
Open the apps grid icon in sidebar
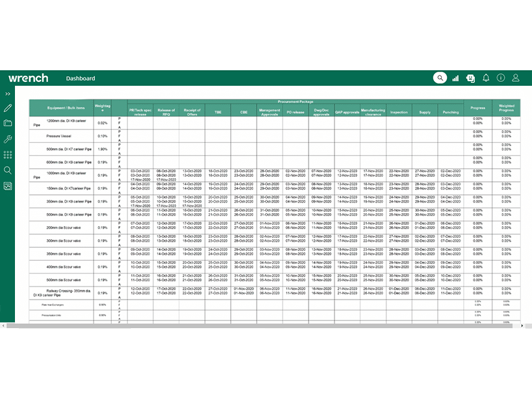tap(7, 155)
